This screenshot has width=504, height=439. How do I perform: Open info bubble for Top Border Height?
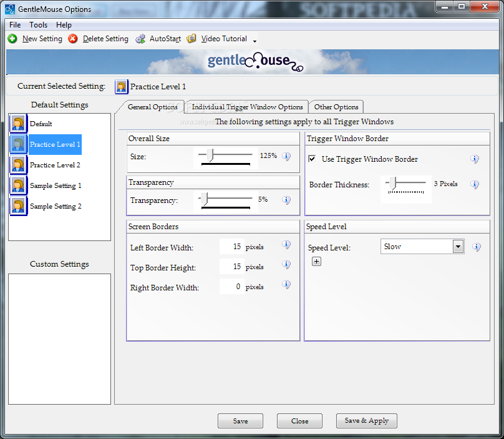pos(286,265)
